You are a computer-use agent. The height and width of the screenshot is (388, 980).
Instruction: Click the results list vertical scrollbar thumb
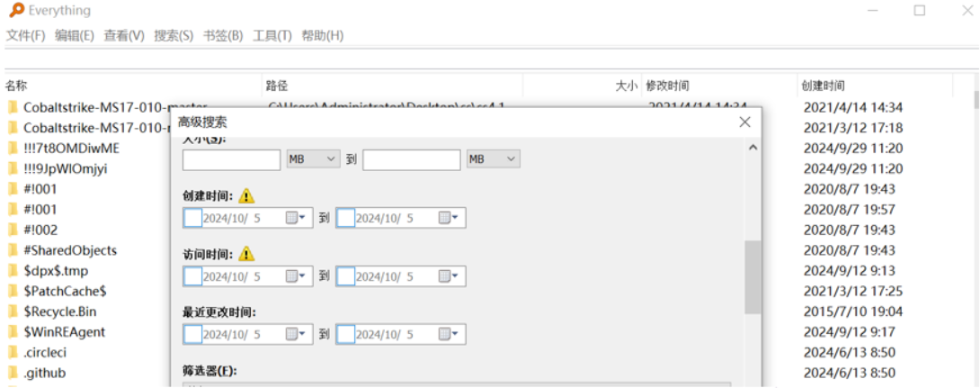[x=976, y=100]
